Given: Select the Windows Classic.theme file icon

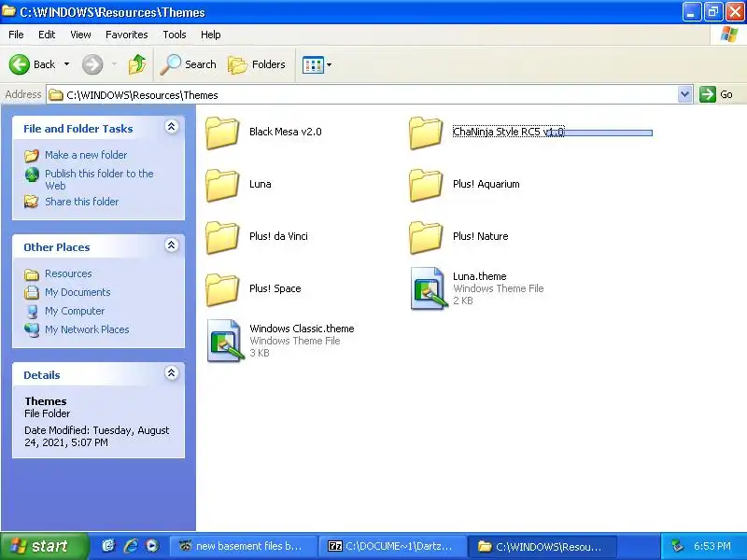Looking at the screenshot, I should [x=225, y=341].
